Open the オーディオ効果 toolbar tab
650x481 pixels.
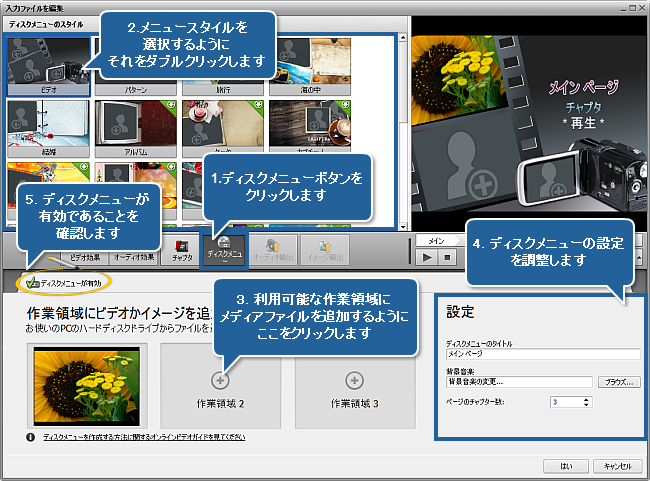[x=133, y=258]
